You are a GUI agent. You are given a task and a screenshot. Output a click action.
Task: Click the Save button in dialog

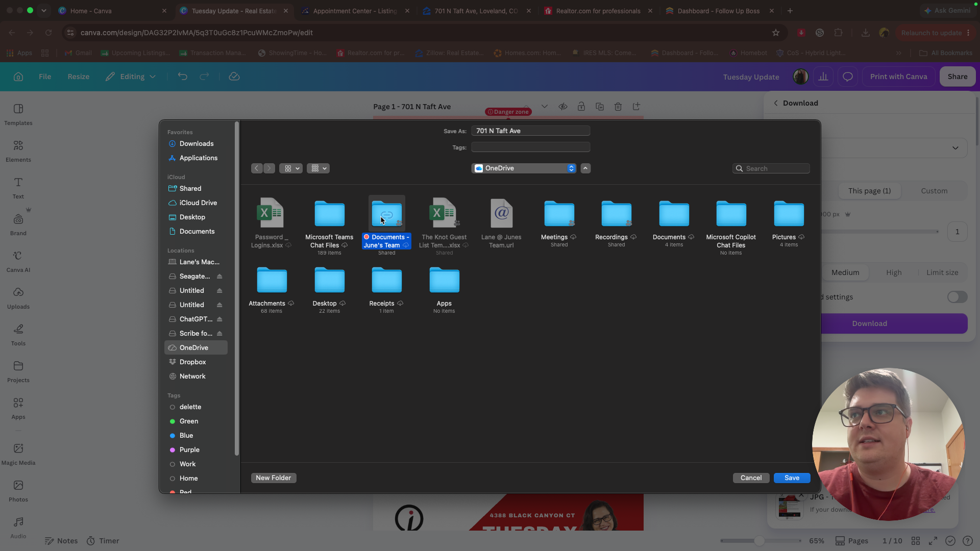tap(792, 478)
